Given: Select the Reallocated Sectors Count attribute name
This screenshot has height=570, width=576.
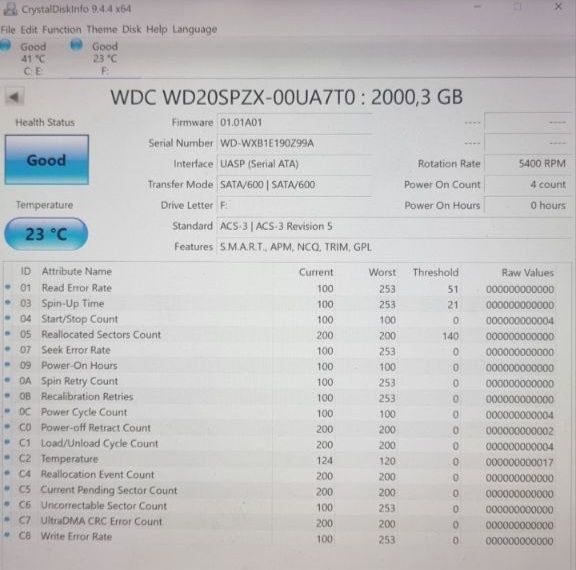Looking at the screenshot, I should tap(101, 335).
